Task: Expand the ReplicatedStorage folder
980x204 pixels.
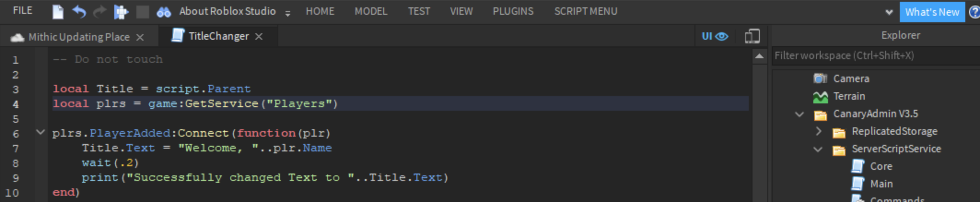Action: (818, 132)
